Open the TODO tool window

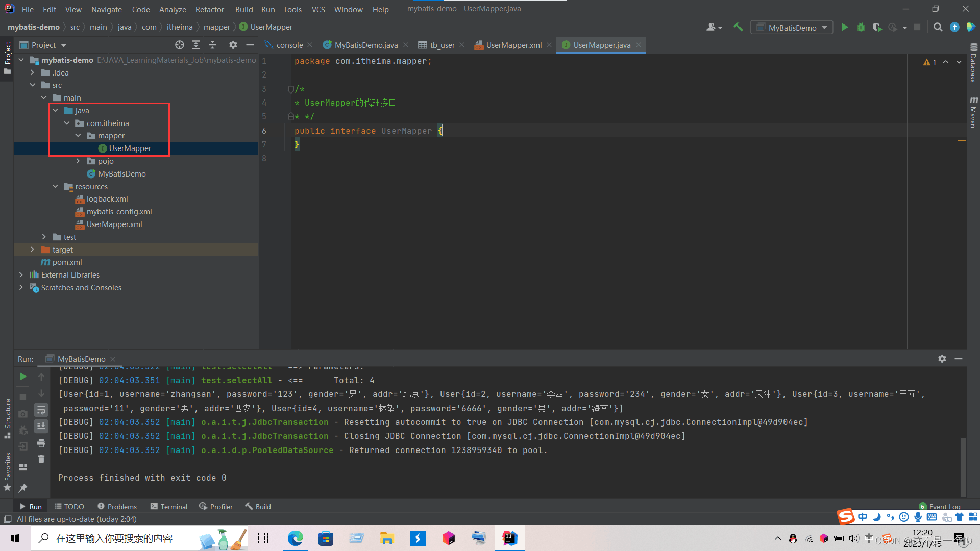click(69, 506)
